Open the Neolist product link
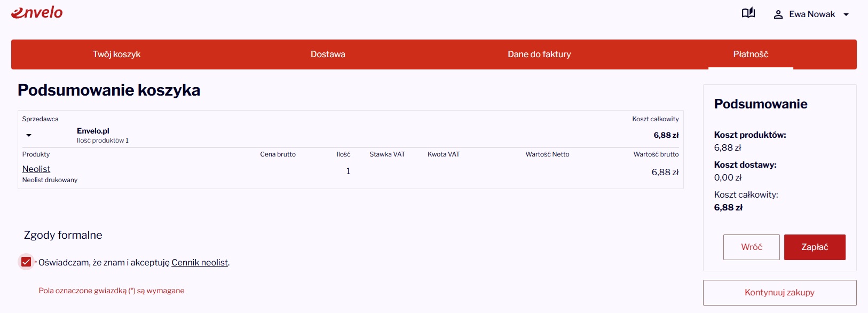Viewport: 868px width, 313px height. click(x=36, y=169)
